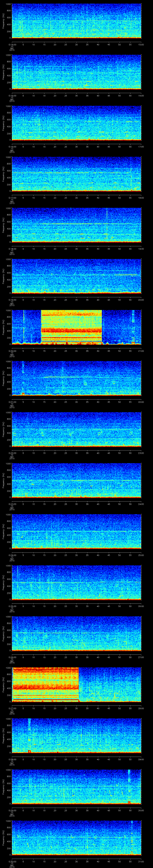Viewport: 153px width, 868px height.
Task: Select the spectrogram panel beginning at 0:16:00
Action: [76, 123]
